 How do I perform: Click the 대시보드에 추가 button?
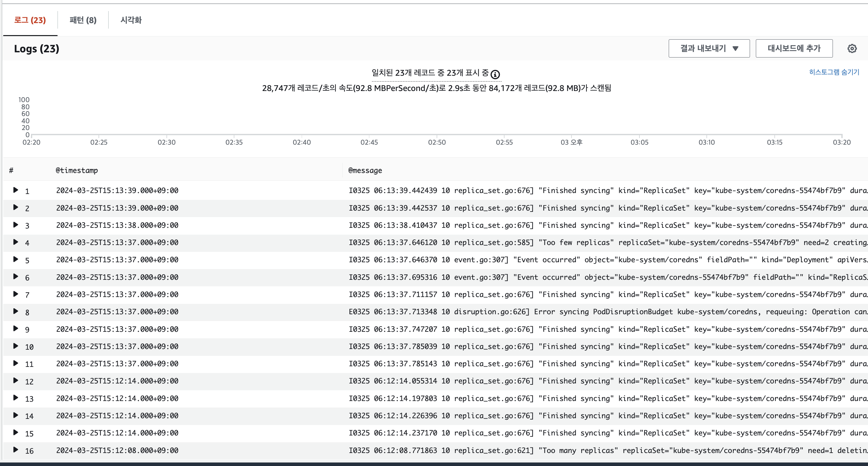794,48
